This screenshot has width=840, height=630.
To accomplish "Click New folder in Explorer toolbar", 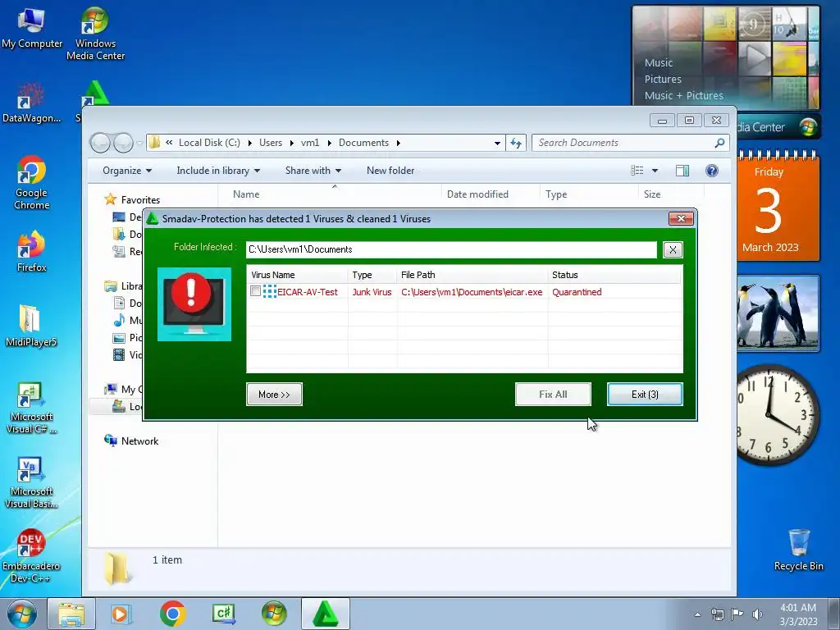I will click(x=390, y=171).
